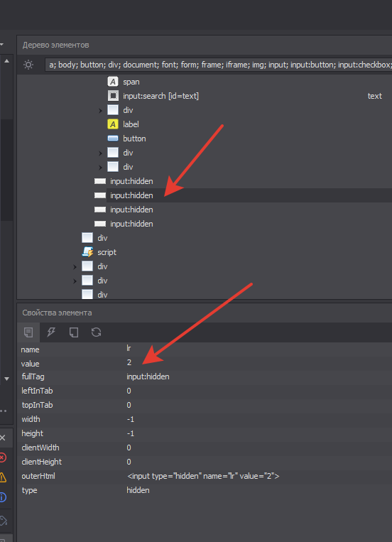Refresh element properties with circular arrows

click(96, 332)
